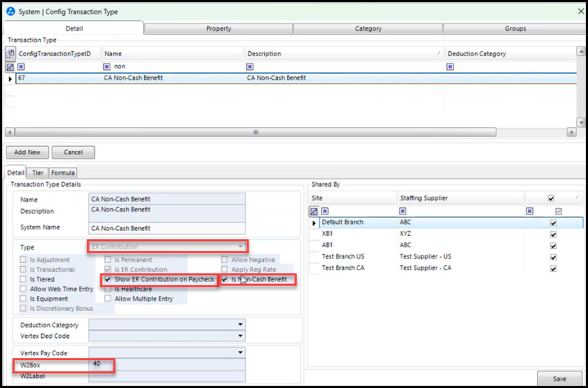Enable Allow Web Time Entry
588x388 pixels.
(x=23, y=289)
